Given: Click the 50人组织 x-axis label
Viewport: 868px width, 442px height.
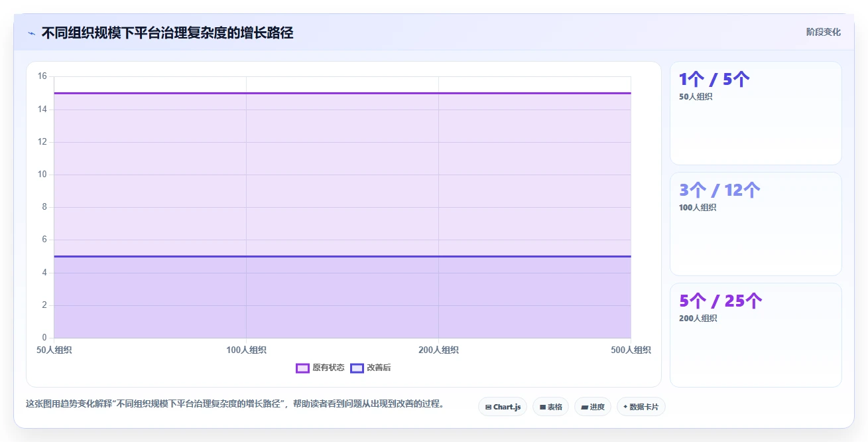Looking at the screenshot, I should click(54, 350).
